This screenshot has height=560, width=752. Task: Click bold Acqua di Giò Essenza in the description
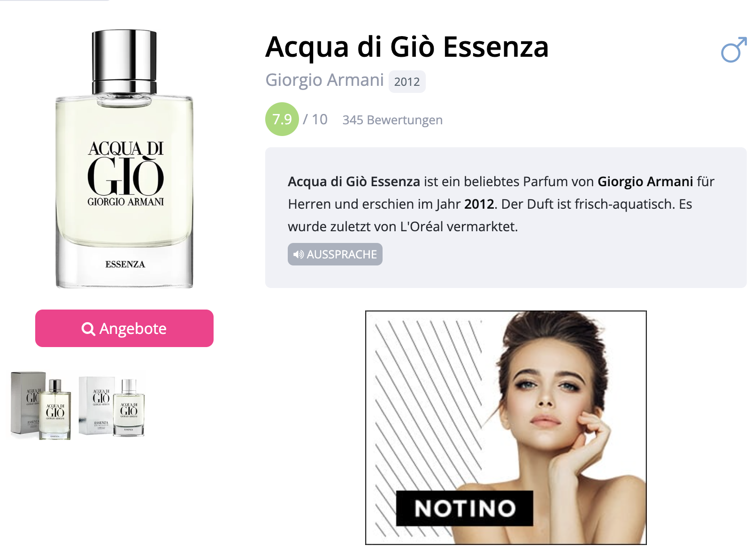(x=354, y=182)
